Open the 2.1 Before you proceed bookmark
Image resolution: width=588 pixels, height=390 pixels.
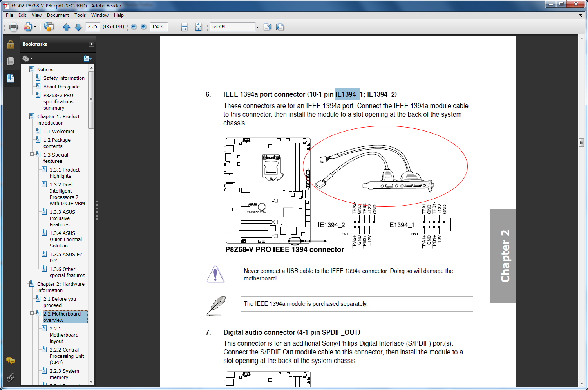point(60,302)
